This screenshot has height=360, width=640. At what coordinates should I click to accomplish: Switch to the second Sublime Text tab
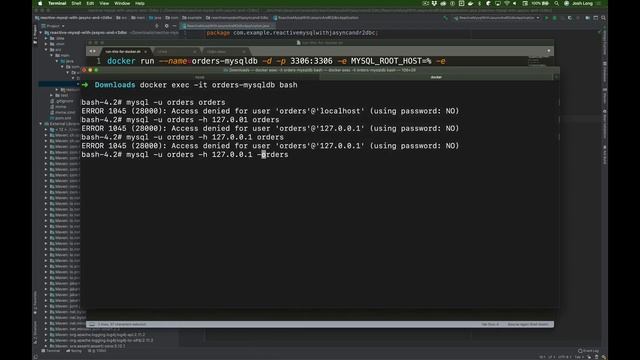point(176,51)
